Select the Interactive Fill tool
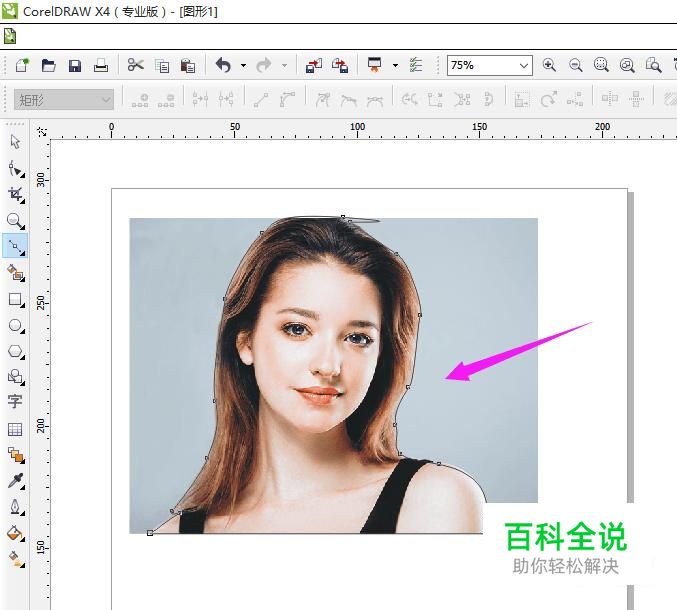The width and height of the screenshot is (677, 610). tap(16, 559)
